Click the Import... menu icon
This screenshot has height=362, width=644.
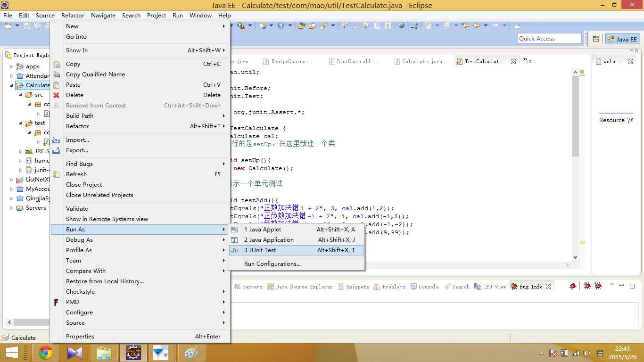pyautogui.click(x=56, y=140)
